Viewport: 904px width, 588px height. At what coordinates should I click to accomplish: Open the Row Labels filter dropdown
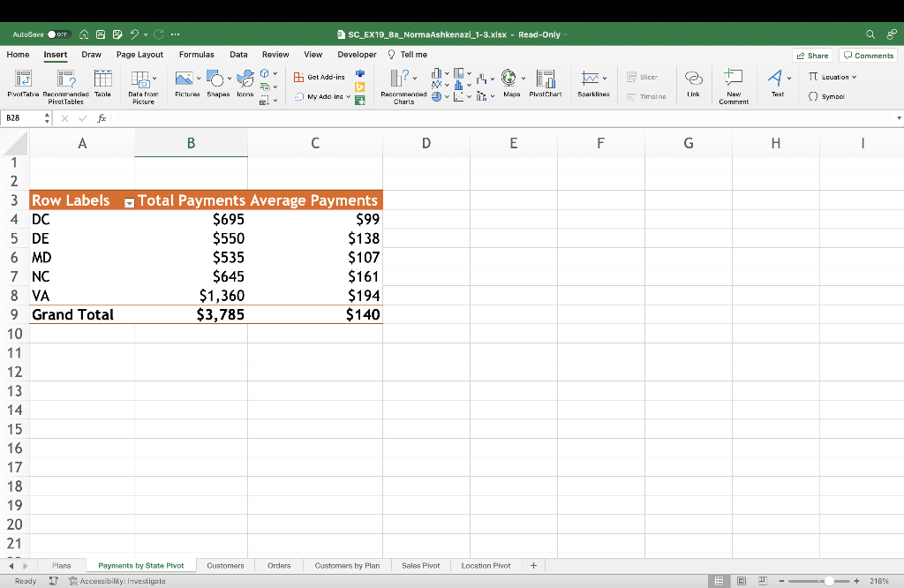click(x=129, y=202)
